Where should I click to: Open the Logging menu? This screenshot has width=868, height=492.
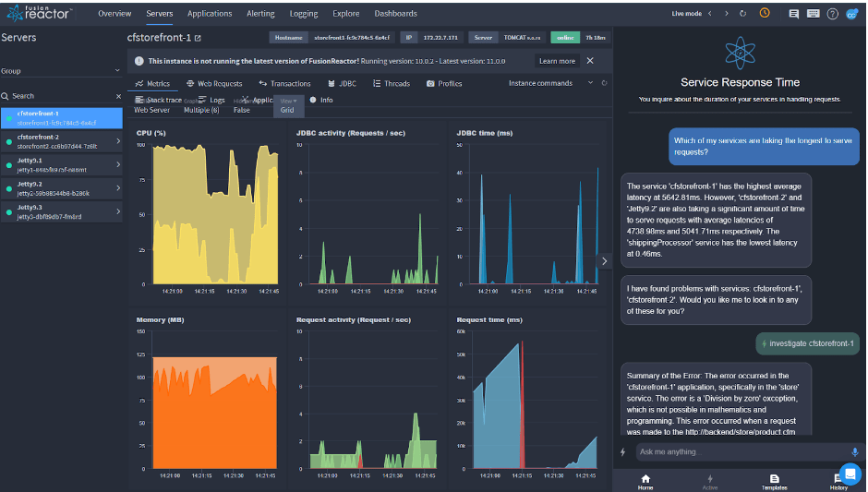(x=304, y=13)
